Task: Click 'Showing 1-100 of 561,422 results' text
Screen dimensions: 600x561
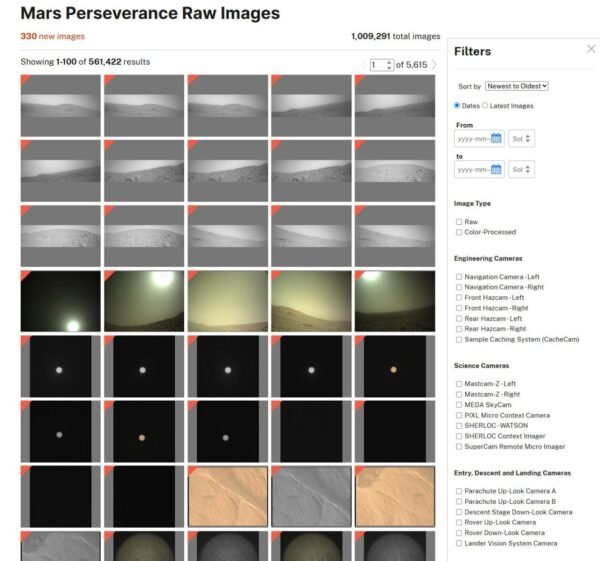Action: point(85,62)
